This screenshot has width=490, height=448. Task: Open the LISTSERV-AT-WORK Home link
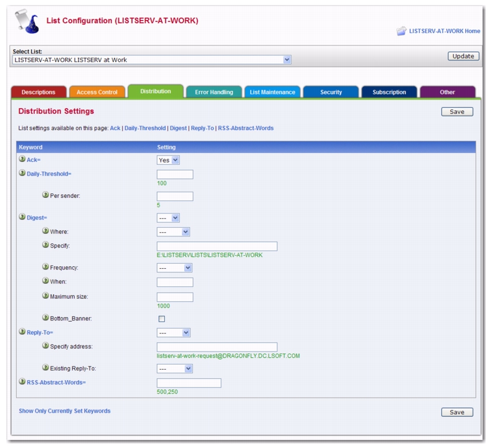pos(445,31)
